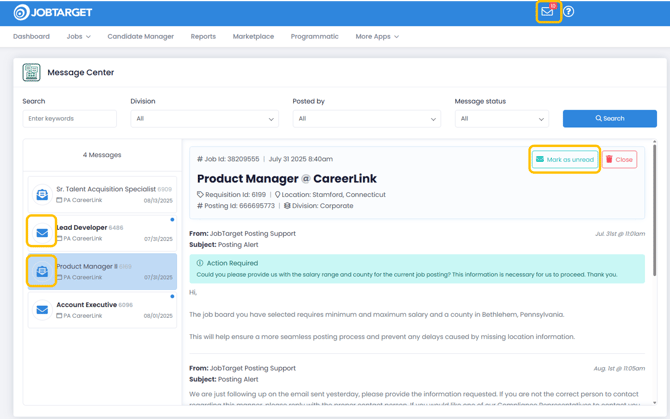670x419 pixels.
Task: Mark the message as unread
Action: point(565,159)
